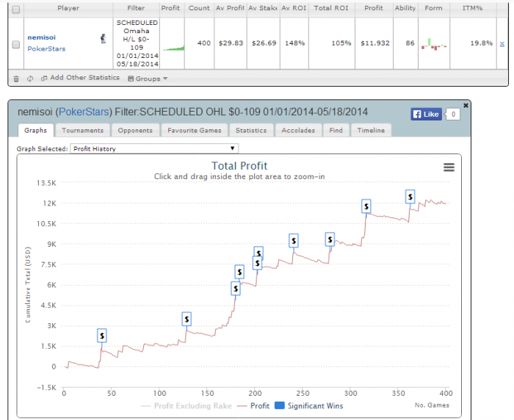Click Add Other Statistics
This screenshot has width=514, height=420.
(x=80, y=78)
